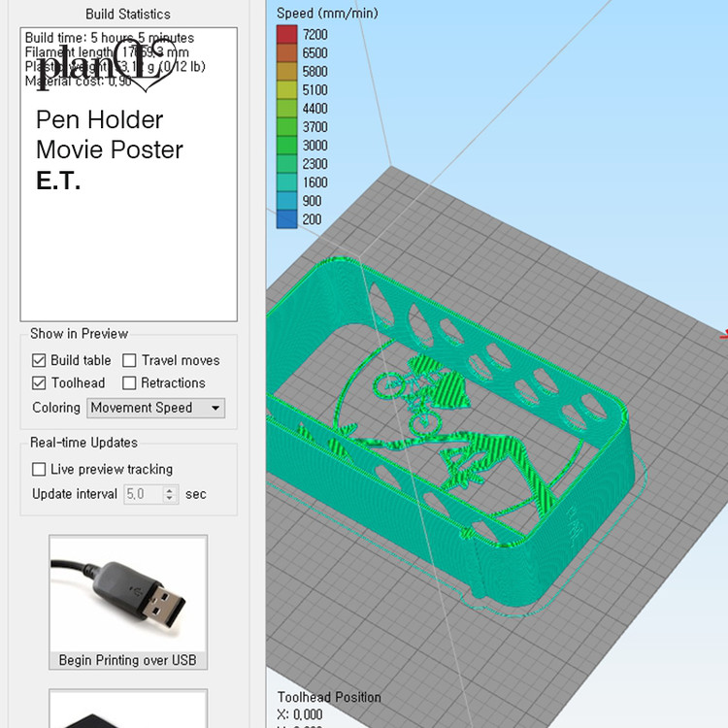
Task: Click the 'Real-time Updates' group label
Action: tap(83, 443)
